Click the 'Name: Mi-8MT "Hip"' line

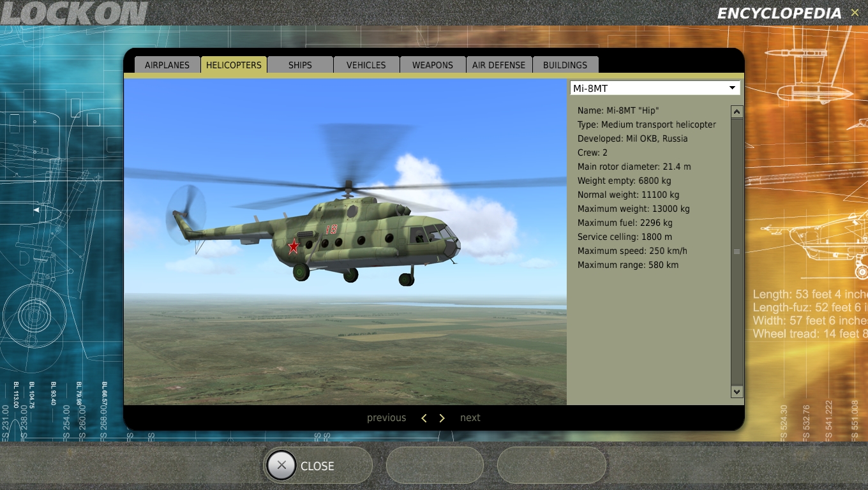618,110
